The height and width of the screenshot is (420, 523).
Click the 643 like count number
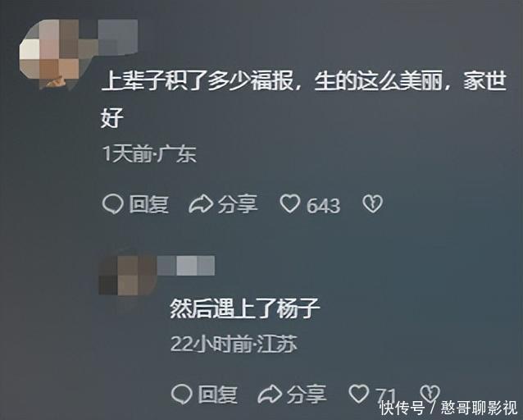pos(323,205)
